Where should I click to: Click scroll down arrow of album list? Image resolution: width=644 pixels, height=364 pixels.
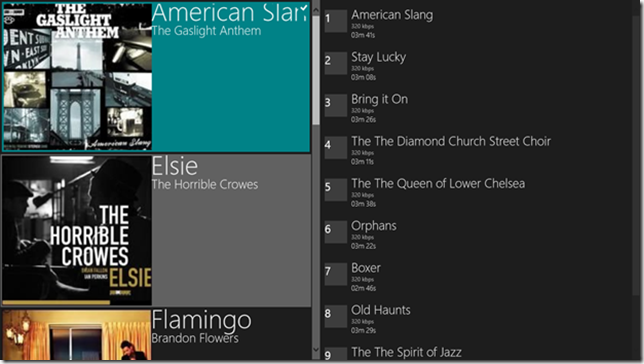click(x=315, y=350)
